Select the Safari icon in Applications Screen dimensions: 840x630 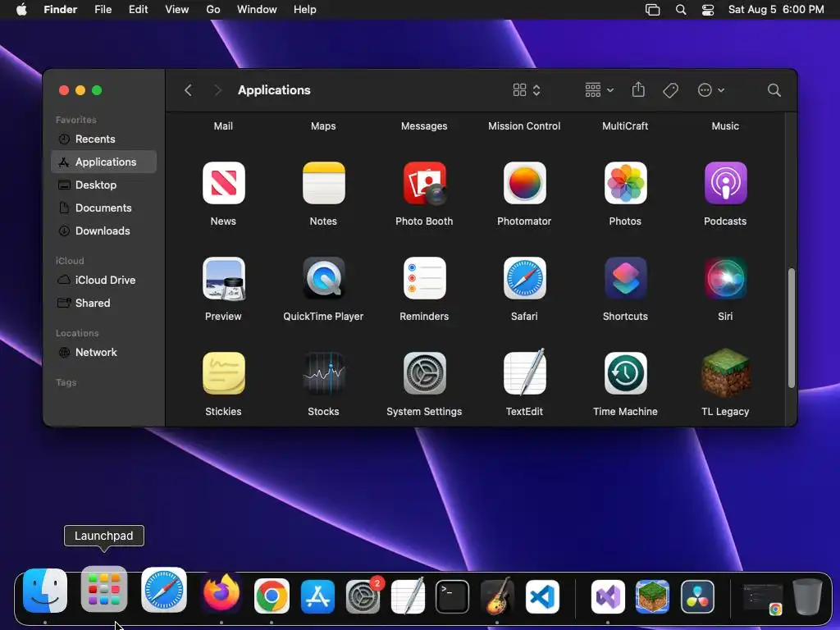pos(524,279)
